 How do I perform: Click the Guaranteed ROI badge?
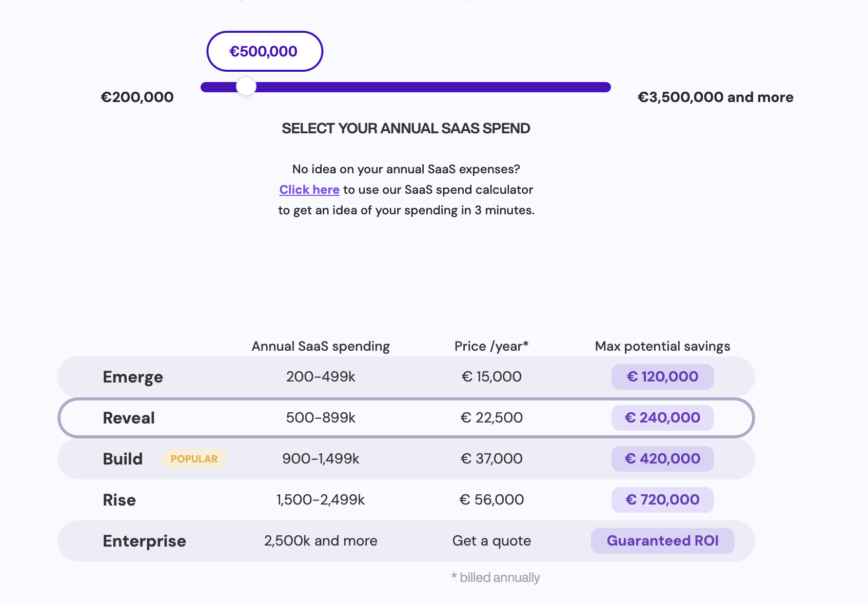662,541
